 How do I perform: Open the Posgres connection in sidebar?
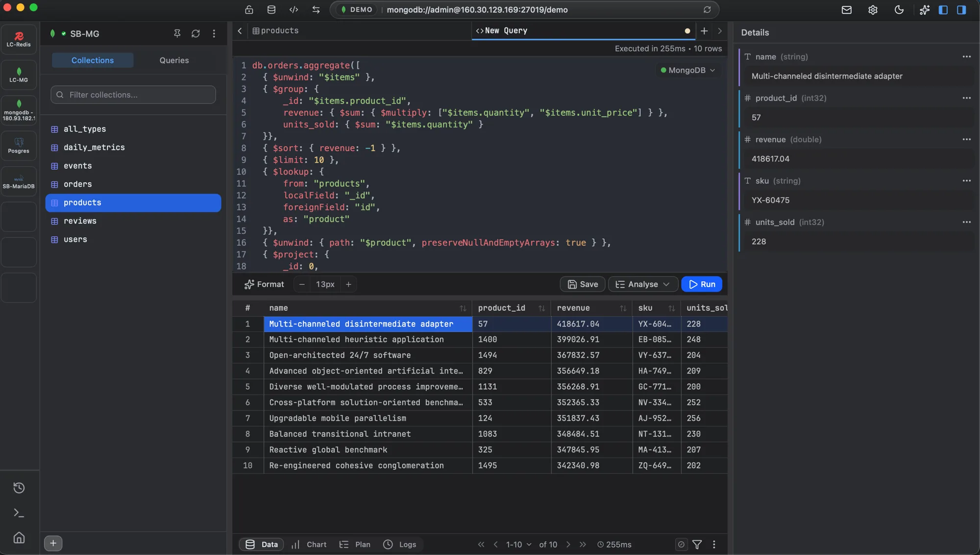click(x=19, y=145)
